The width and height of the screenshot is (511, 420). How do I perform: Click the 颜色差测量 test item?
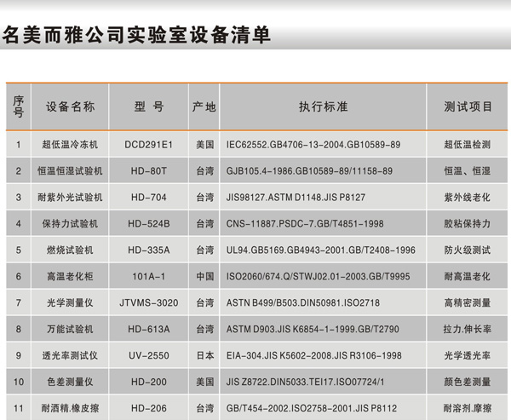(468, 383)
